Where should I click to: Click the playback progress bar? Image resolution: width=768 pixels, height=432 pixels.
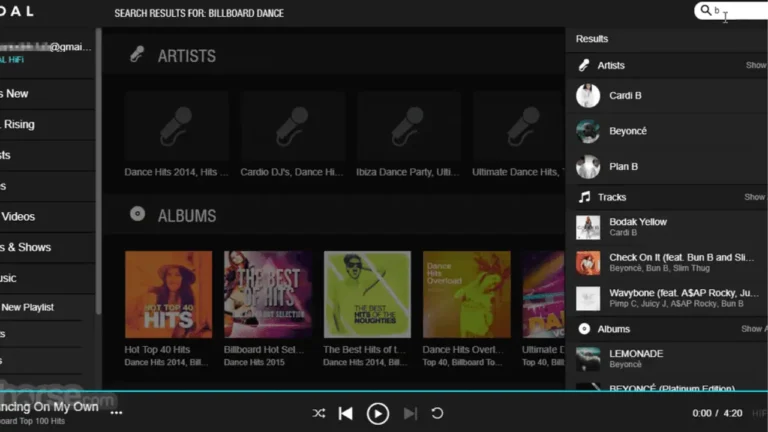(384, 391)
